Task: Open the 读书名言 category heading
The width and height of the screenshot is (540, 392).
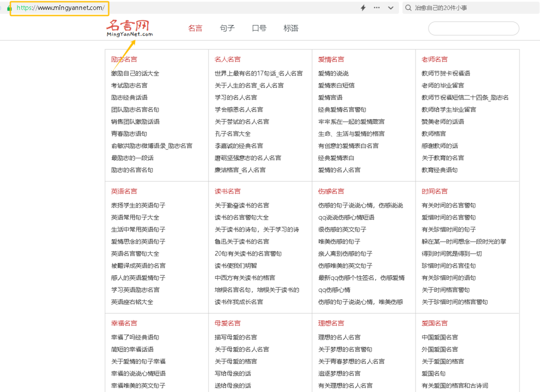Action: point(227,191)
